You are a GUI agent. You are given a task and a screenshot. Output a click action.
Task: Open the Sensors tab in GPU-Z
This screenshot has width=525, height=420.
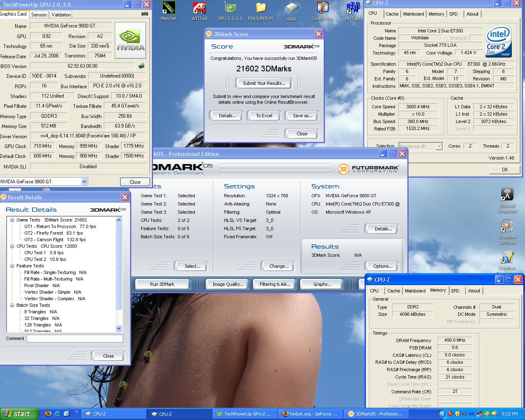39,14
